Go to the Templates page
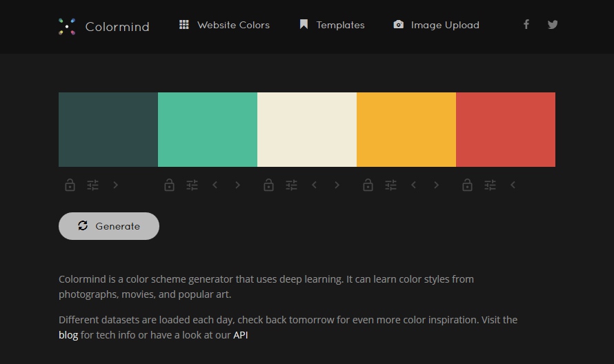This screenshot has width=614, height=364. (x=332, y=25)
